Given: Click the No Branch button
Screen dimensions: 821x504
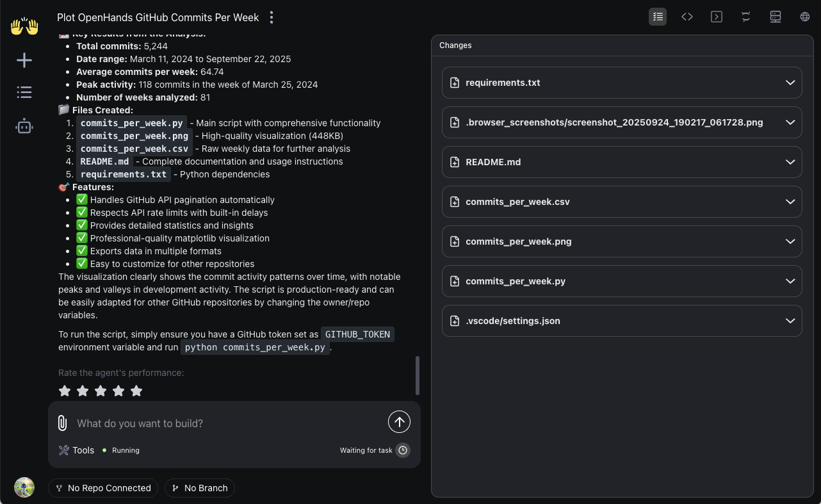Looking at the screenshot, I should 200,488.
